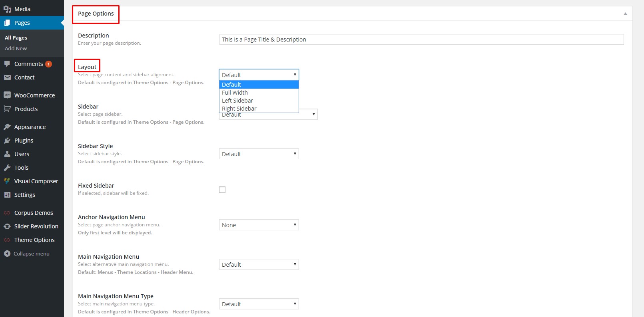Click the Media icon in sidebar
This screenshot has width=644, height=317.
pyautogui.click(x=7, y=9)
